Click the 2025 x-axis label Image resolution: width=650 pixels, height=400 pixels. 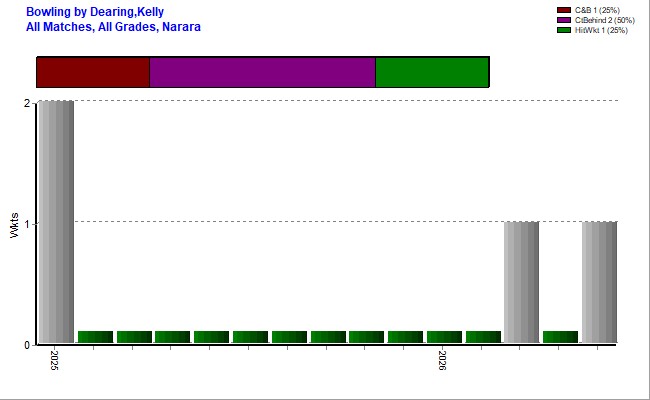click(x=55, y=360)
